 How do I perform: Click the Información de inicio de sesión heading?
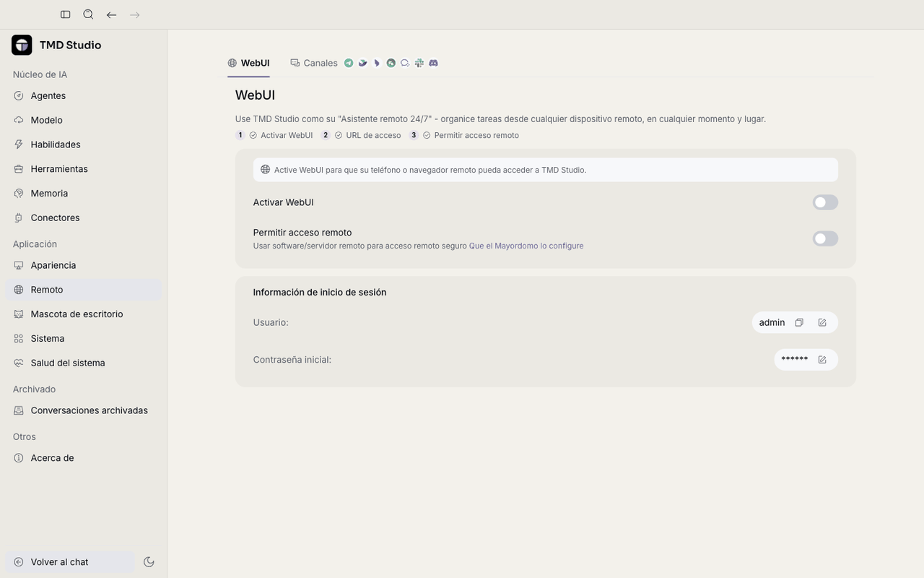pos(320,293)
